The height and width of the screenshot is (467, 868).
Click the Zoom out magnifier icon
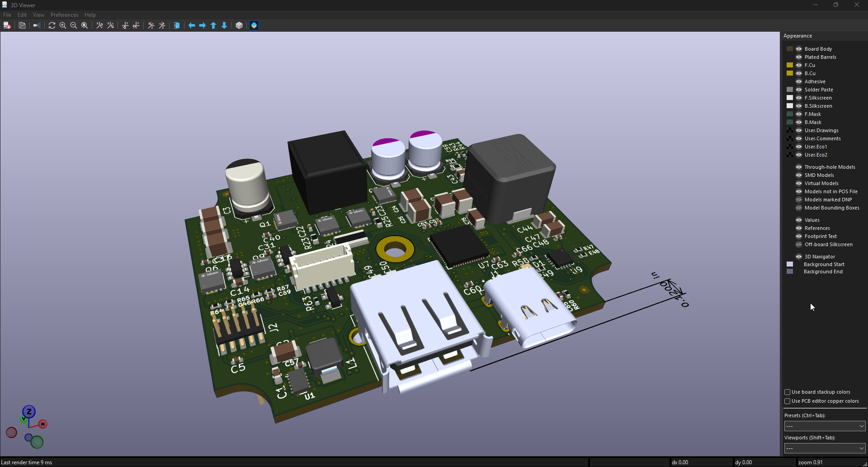coord(74,25)
